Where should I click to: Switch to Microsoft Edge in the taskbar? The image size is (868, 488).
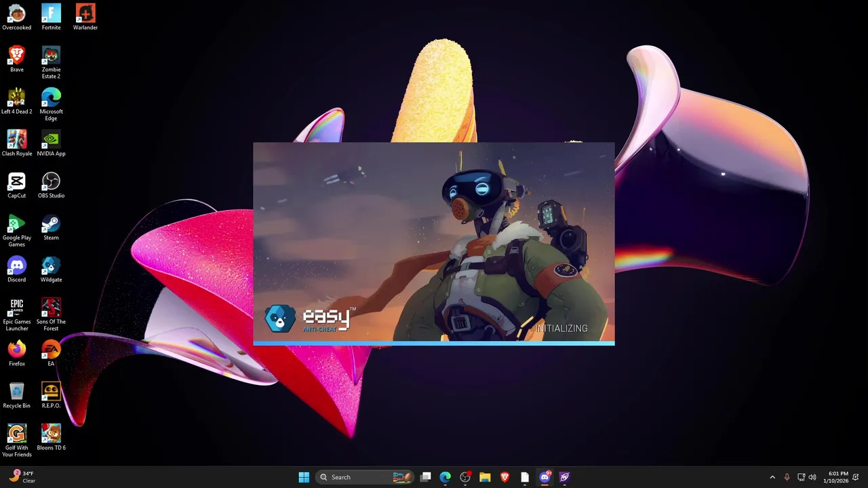pos(445,477)
